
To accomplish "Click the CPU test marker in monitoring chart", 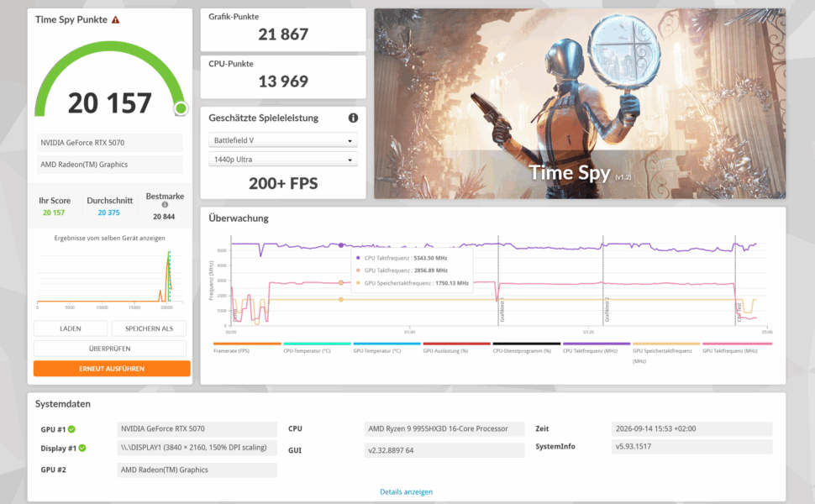I will (739, 312).
